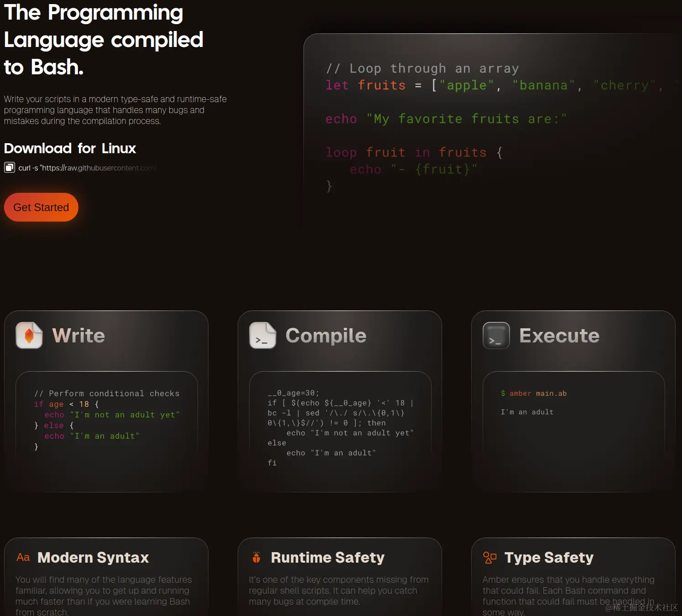Click the 'Write your scripts in a modern' paragraph
This screenshot has height=616, width=682.
(x=115, y=110)
